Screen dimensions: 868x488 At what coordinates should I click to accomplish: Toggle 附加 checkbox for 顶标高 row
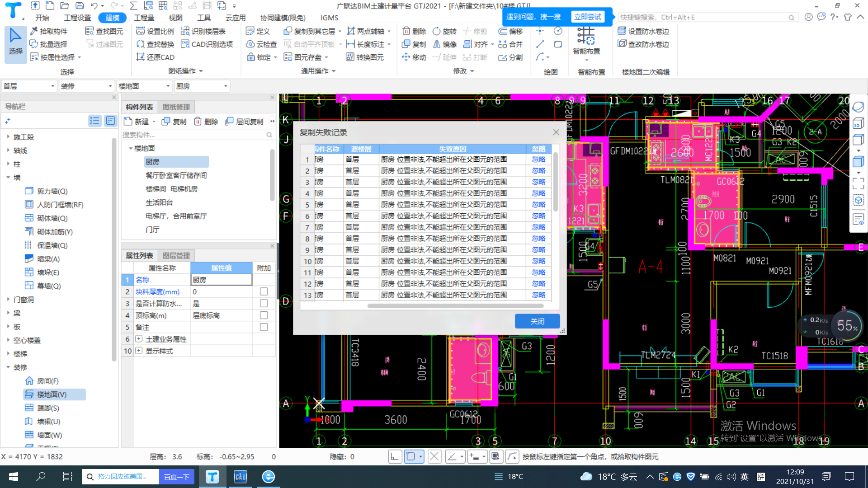click(x=264, y=315)
